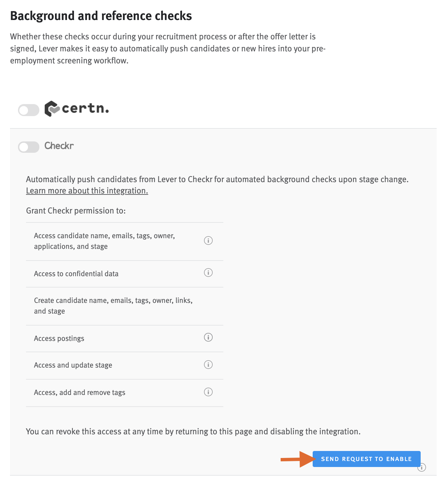Open info for Access postings permission

coord(208,337)
